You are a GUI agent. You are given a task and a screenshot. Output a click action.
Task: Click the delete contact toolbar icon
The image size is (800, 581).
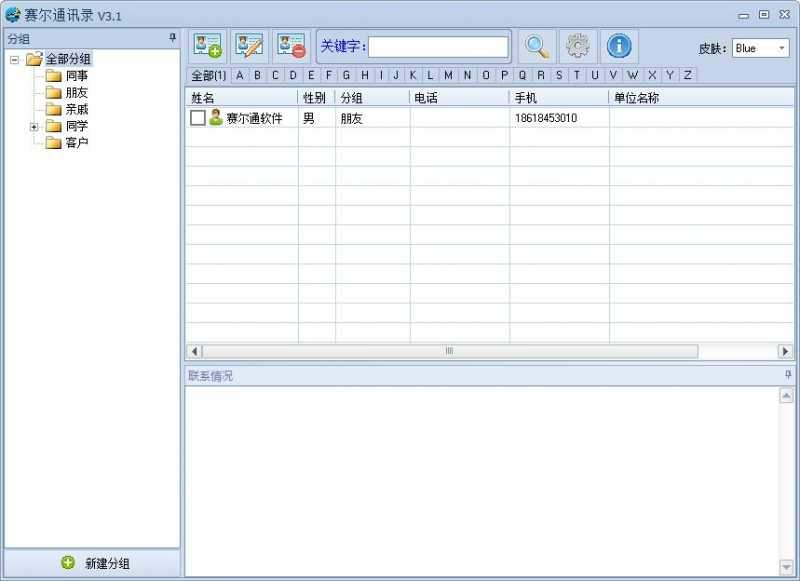[x=291, y=46]
